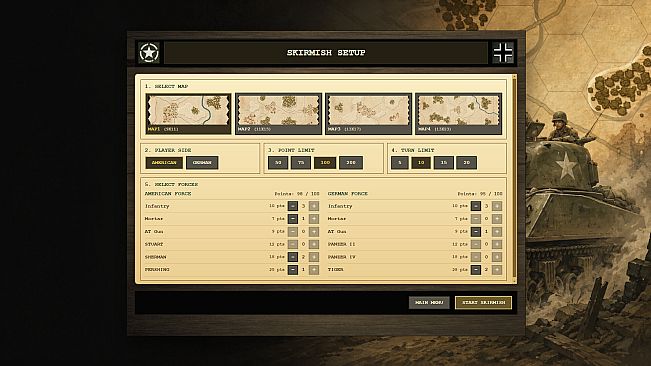This screenshot has height=366, width=651.
Task: Increase German Infantry count
Action: pos(497,206)
